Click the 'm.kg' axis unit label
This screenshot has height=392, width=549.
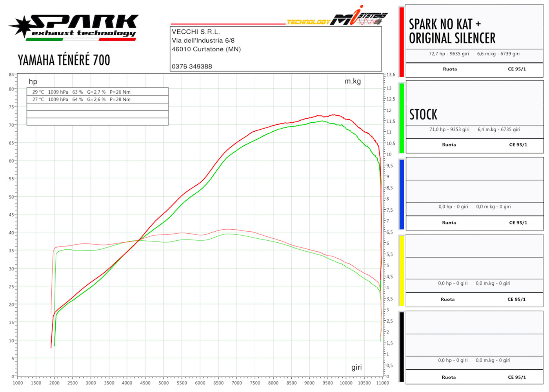[x=353, y=81]
